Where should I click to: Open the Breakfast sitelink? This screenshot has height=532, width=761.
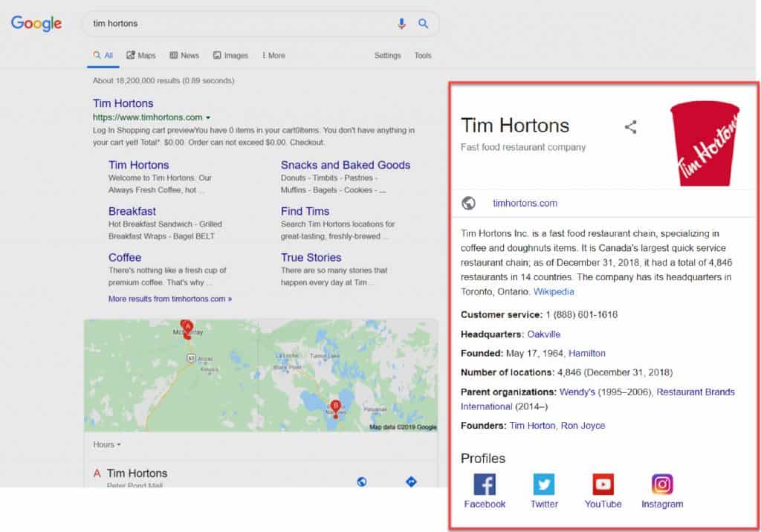tap(132, 211)
